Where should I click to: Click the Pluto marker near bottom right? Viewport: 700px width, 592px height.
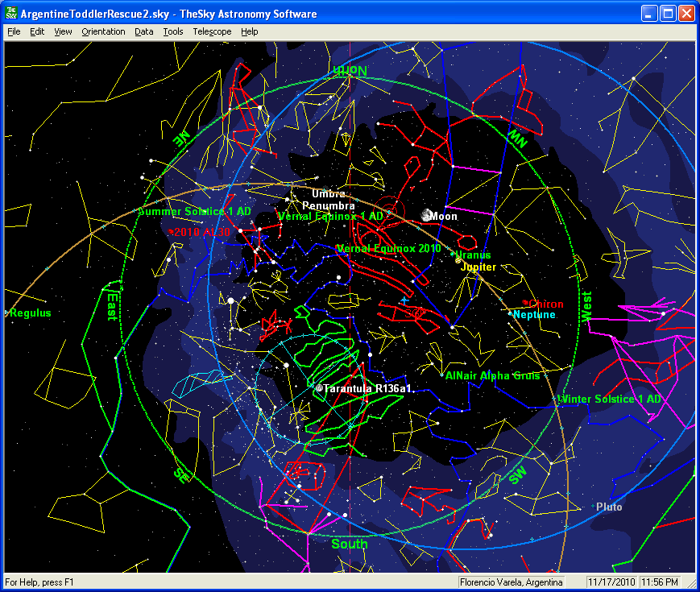(x=594, y=506)
